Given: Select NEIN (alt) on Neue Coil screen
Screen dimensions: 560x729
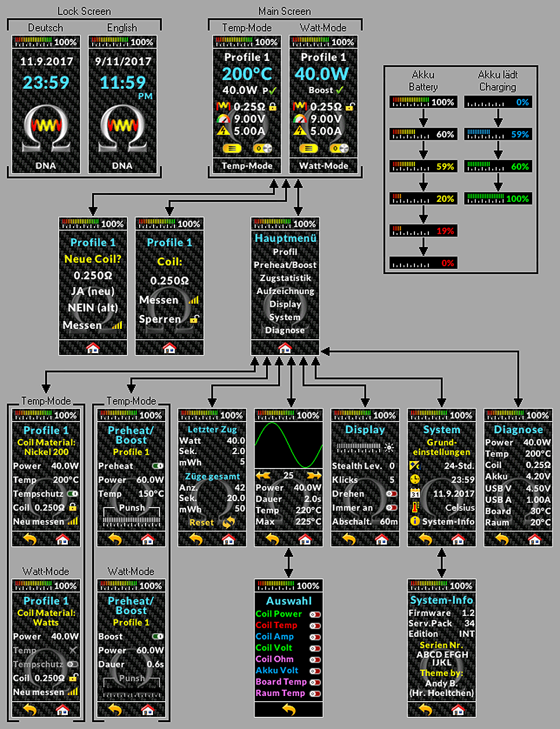Looking at the screenshot, I should coord(93,307).
